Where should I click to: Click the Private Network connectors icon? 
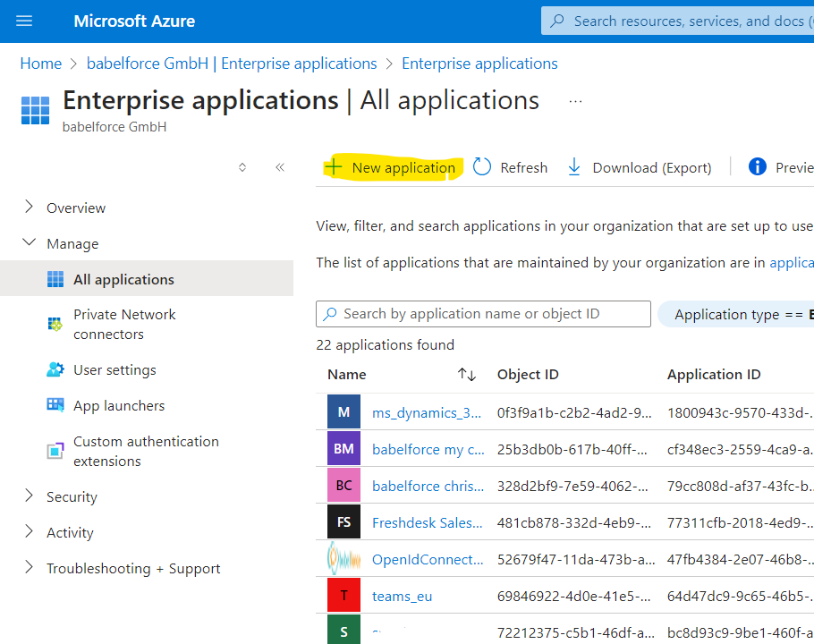pos(55,325)
